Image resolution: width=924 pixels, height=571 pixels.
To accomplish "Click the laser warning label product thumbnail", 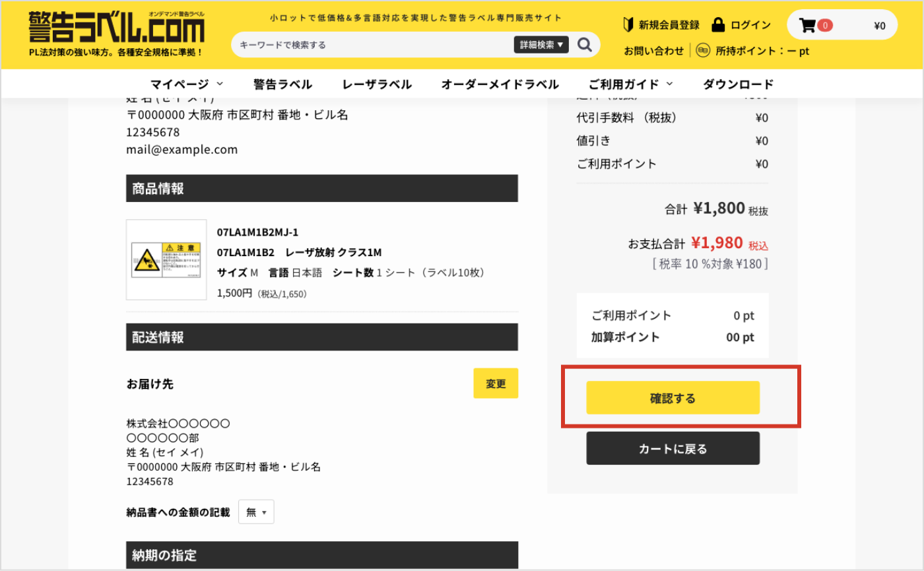I will tap(166, 259).
